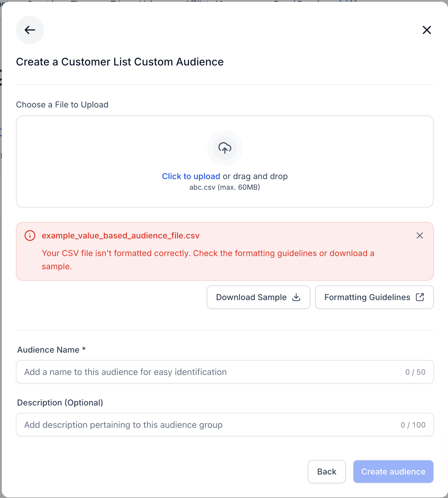Click the abc.csv (max. 60MB) hint text

tap(225, 187)
